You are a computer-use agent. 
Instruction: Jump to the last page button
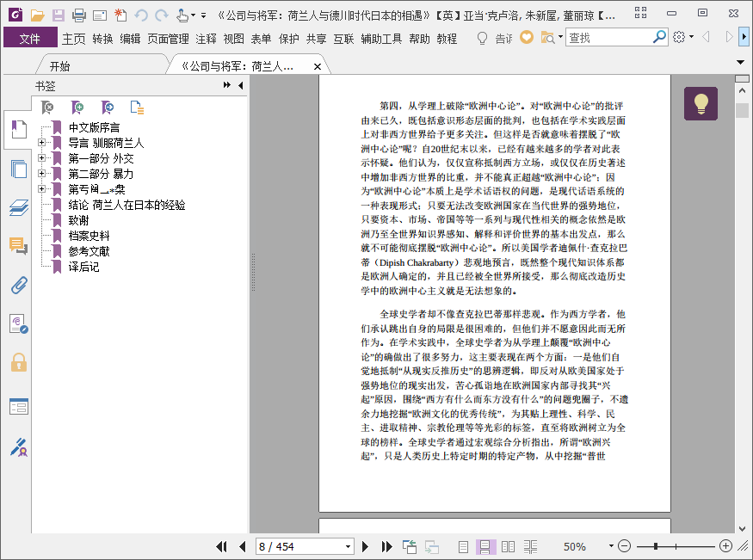386,546
